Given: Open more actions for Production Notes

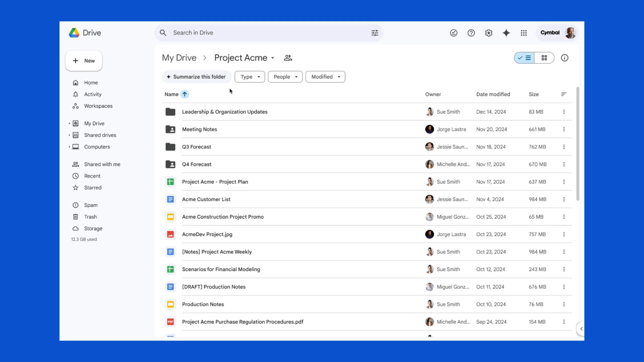Looking at the screenshot, I should click(564, 304).
